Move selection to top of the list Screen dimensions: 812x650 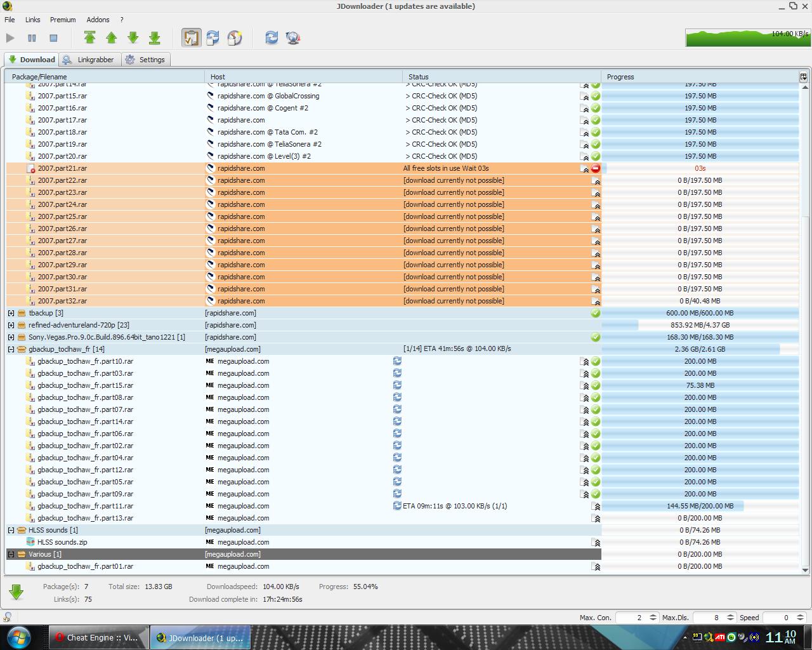click(90, 38)
